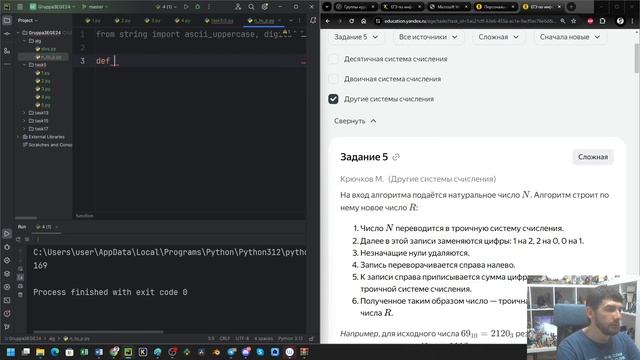Image resolution: width=640 pixels, height=360 pixels.
Task: Open File Explorer from taskbar
Action: (x=40, y=352)
